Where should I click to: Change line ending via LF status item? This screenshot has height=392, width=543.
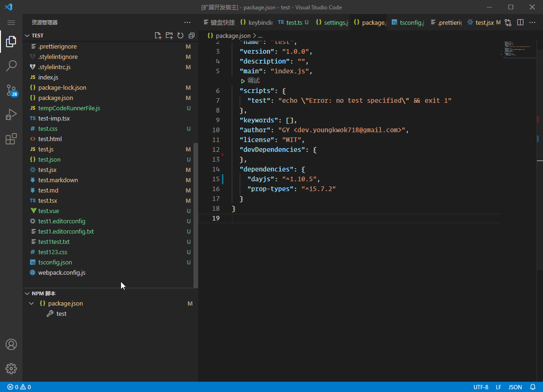pos(498,387)
